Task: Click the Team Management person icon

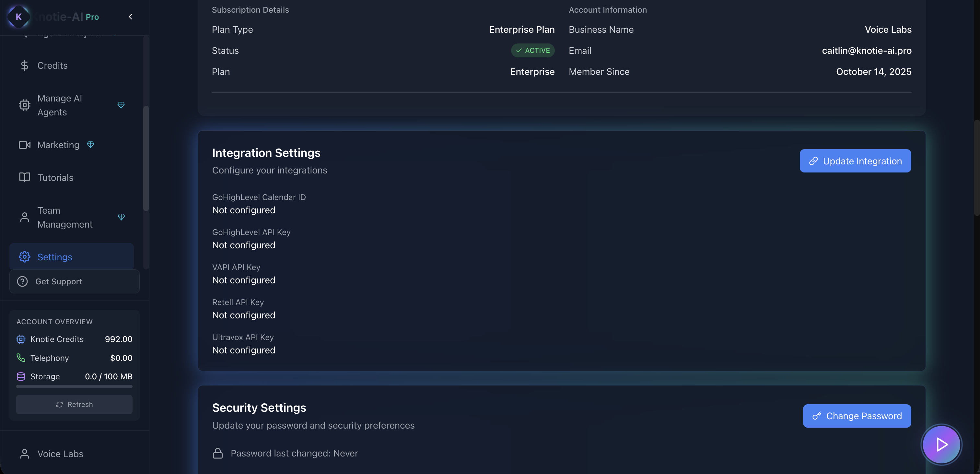Action: click(x=24, y=217)
